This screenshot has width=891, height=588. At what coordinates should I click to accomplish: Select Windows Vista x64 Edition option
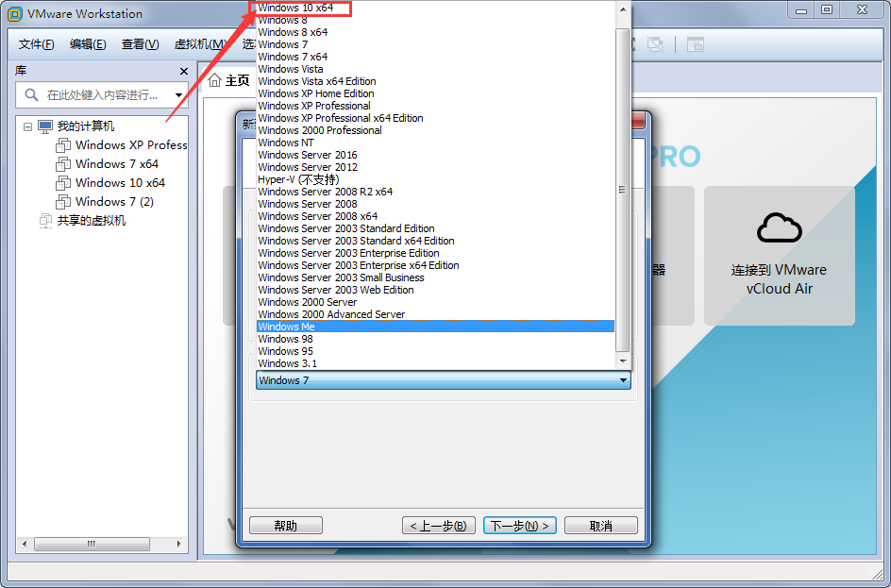pos(435,81)
